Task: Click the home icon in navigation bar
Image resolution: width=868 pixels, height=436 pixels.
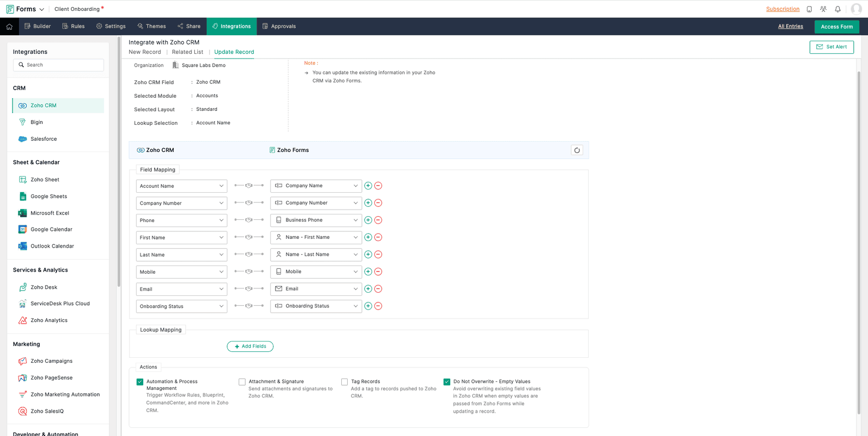Action: (9, 27)
